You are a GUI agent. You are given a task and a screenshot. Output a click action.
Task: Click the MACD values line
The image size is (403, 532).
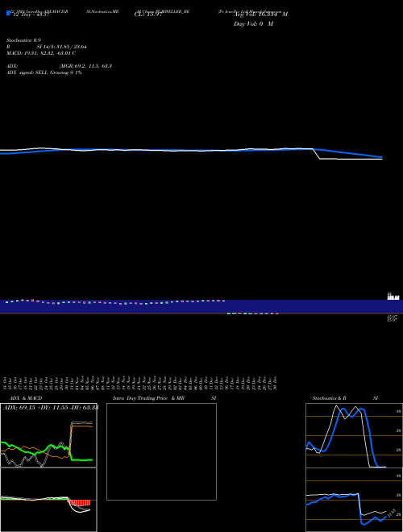tap(41, 53)
